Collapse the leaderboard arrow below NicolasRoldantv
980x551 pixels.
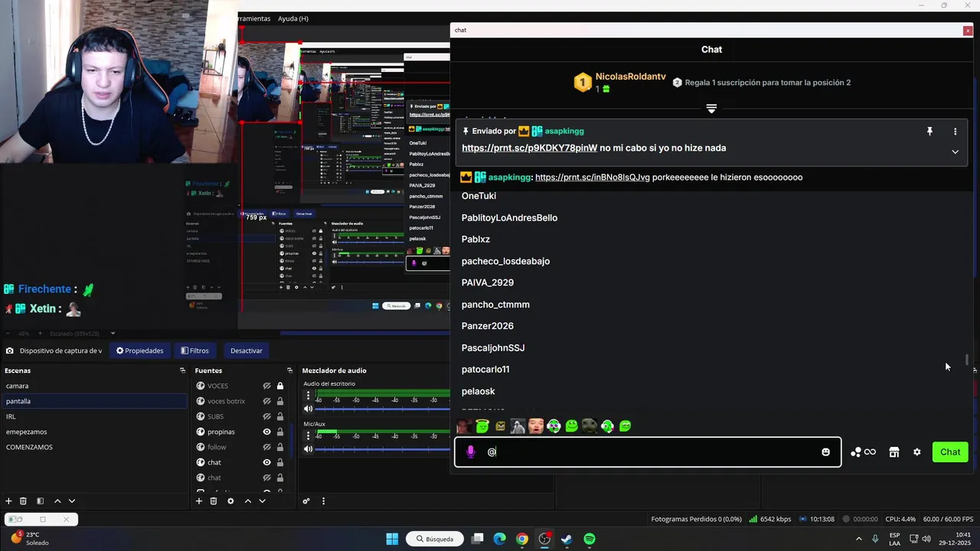point(711,109)
